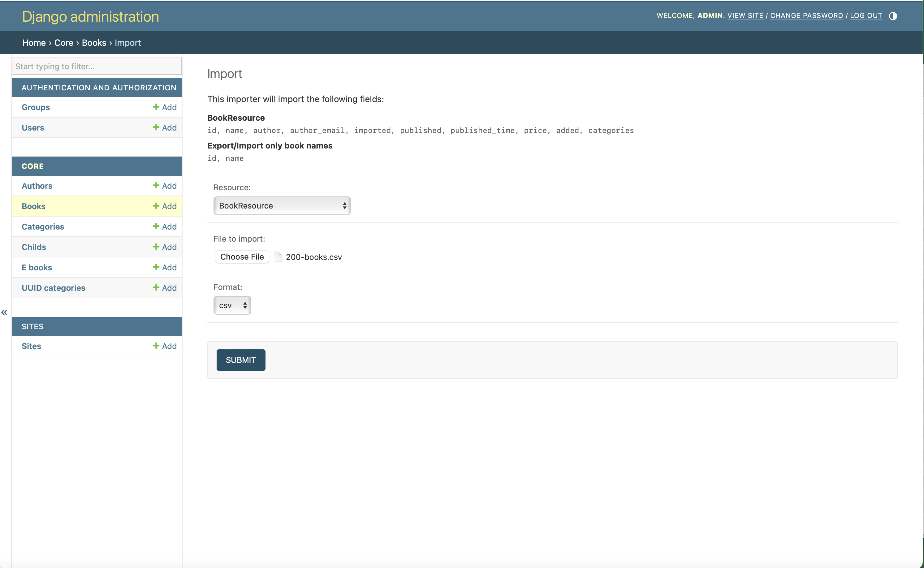924x568 pixels.
Task: Open Categories in the sidebar
Action: click(x=43, y=226)
